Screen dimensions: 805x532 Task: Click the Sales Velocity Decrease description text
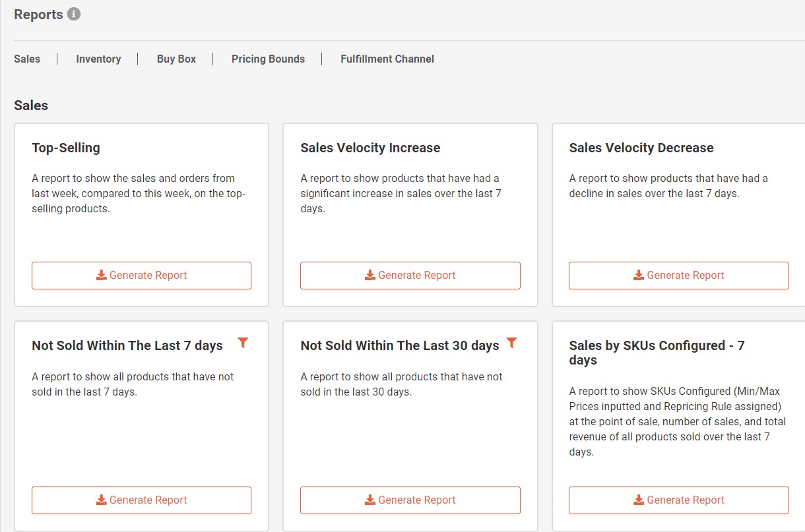pyautogui.click(x=668, y=186)
